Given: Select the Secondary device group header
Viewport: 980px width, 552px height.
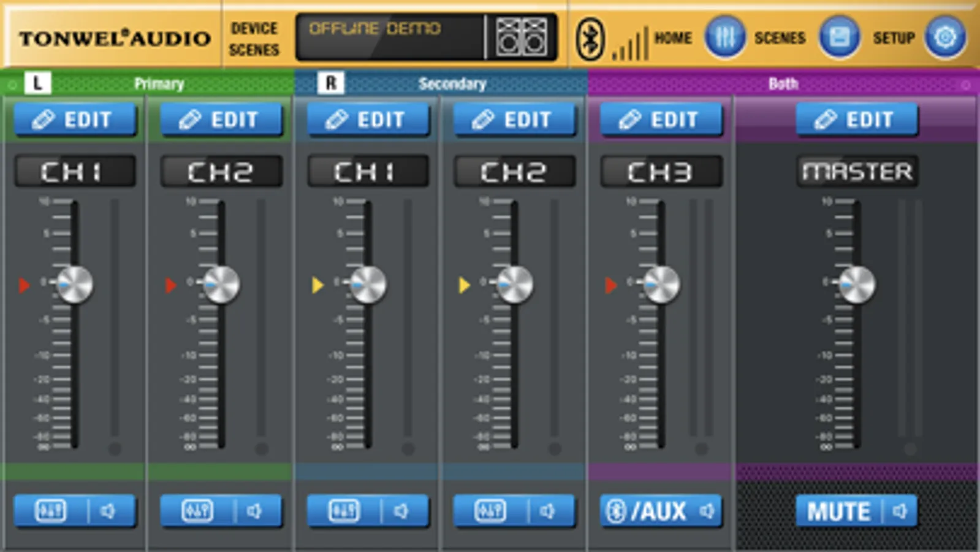Looking at the screenshot, I should click(441, 83).
